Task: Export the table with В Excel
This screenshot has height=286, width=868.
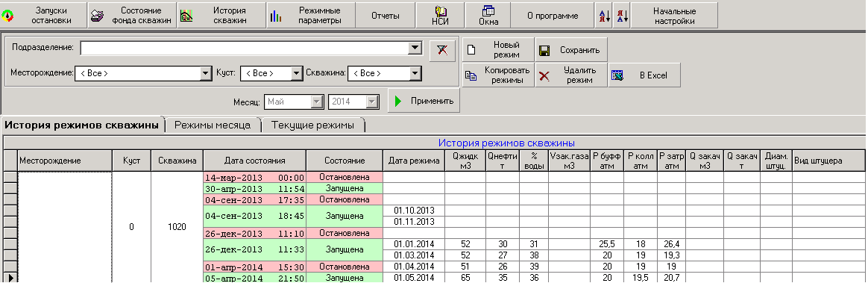Action: [x=644, y=75]
